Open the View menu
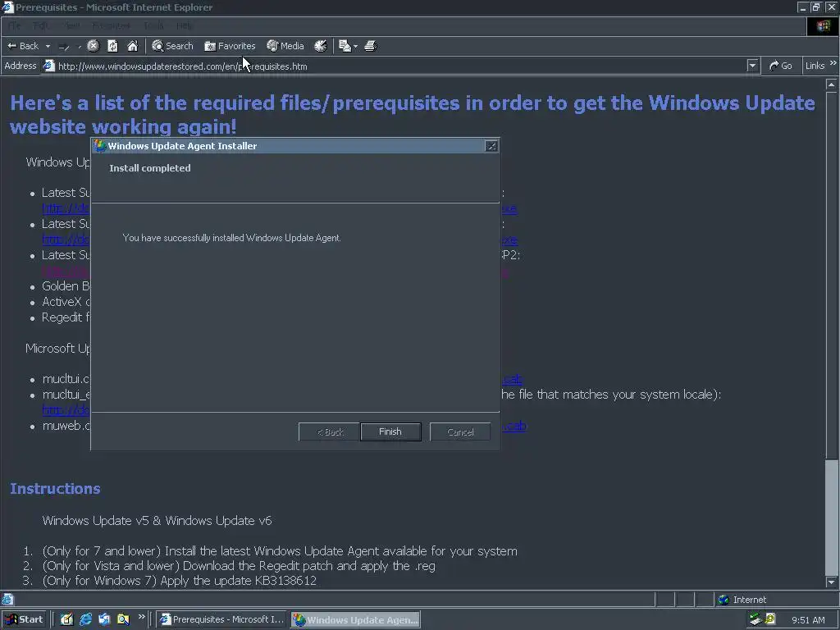 pyautogui.click(x=72, y=25)
